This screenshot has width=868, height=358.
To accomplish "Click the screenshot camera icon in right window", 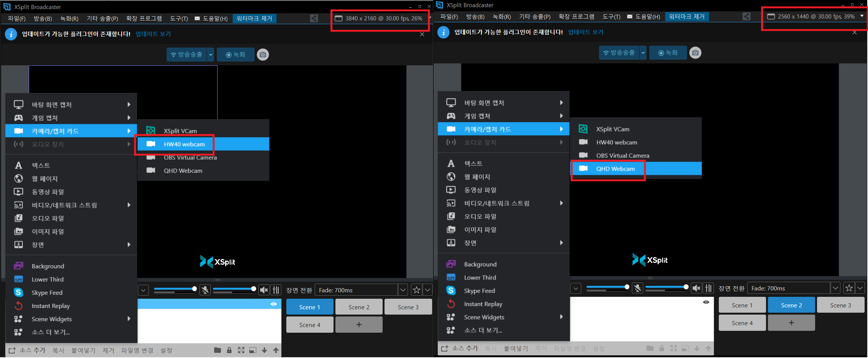I will coord(695,53).
